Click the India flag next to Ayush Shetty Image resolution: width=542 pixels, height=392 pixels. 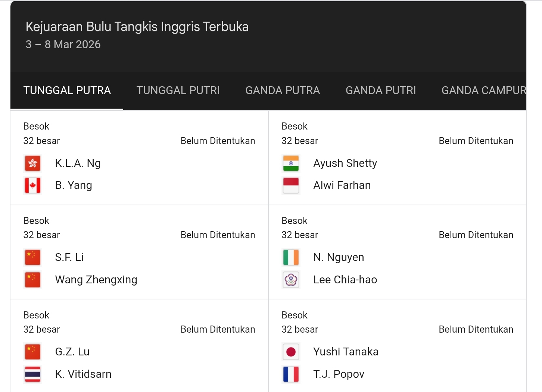[291, 163]
